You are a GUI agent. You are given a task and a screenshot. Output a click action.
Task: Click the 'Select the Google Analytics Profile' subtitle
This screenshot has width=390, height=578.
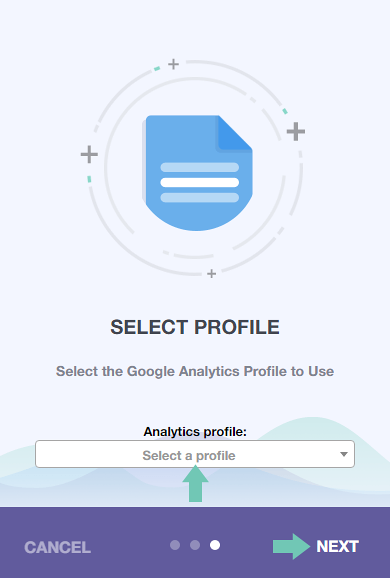point(195,371)
